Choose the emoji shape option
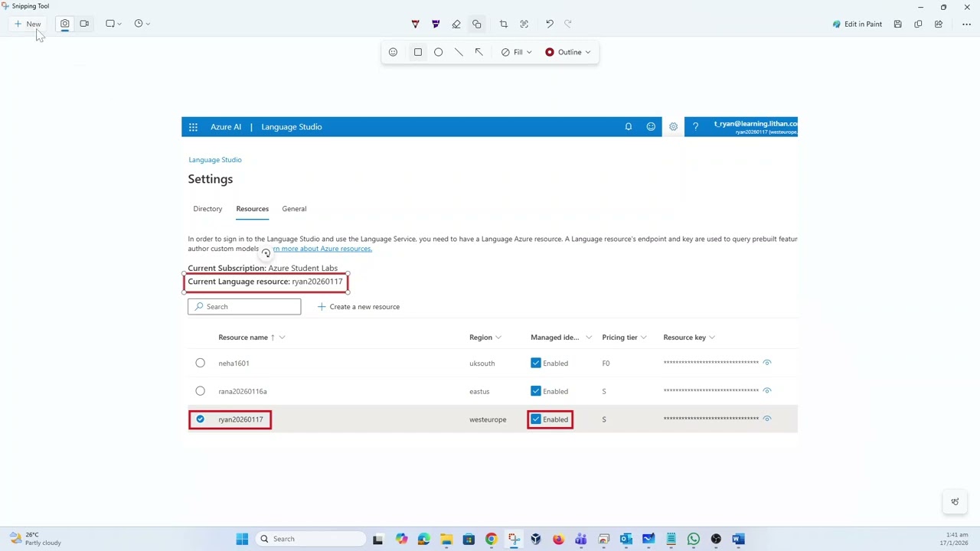Viewport: 980px width, 551px height. pos(393,52)
